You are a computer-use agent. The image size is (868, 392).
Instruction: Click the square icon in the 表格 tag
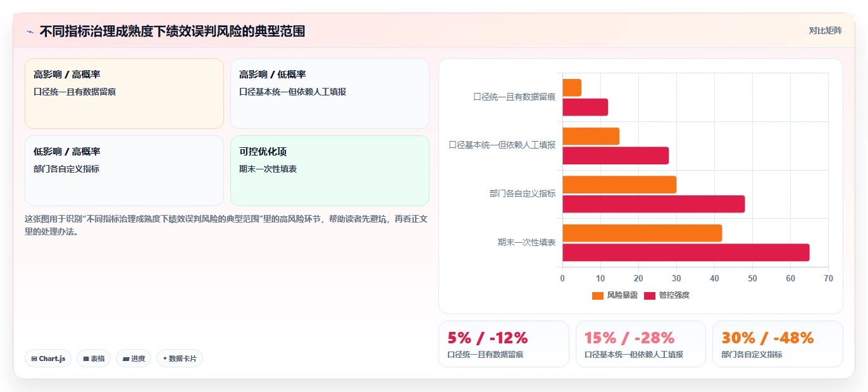coord(86,358)
